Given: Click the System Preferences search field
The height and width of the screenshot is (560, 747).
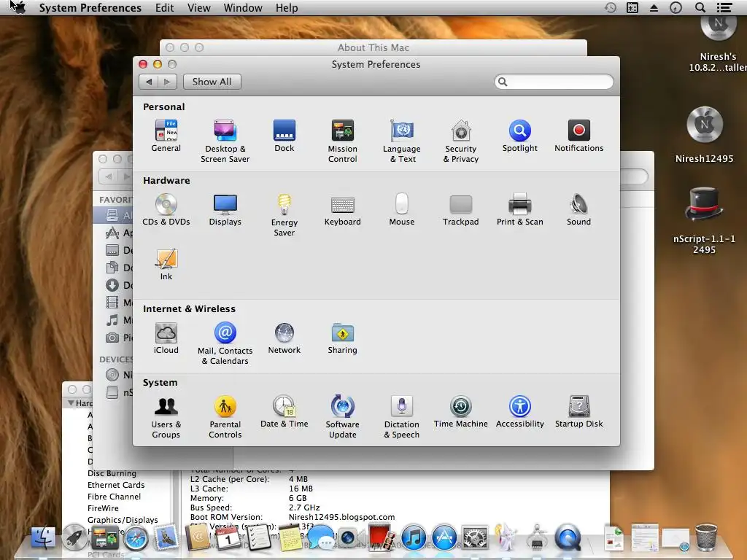Looking at the screenshot, I should coord(554,82).
